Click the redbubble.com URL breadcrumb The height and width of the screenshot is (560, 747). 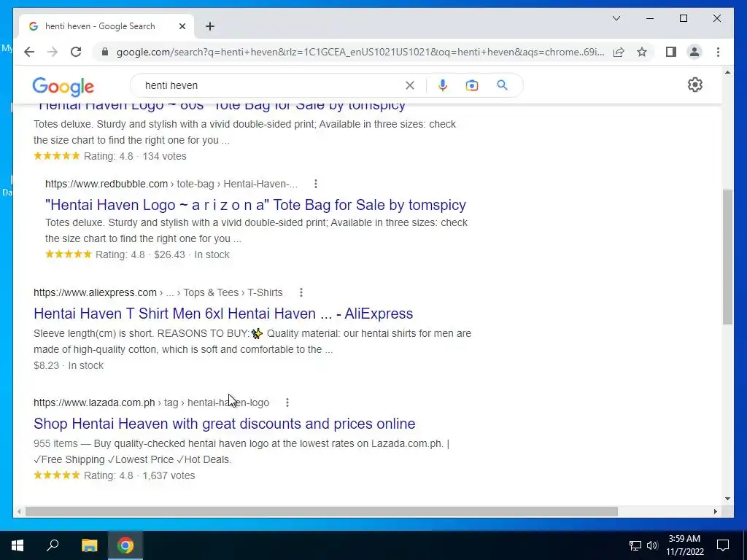click(x=171, y=184)
